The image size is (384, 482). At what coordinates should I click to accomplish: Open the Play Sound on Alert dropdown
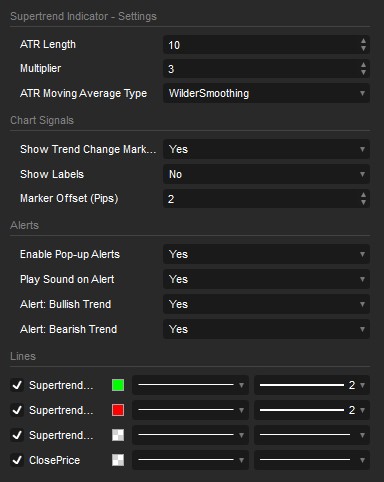pyautogui.click(x=266, y=279)
